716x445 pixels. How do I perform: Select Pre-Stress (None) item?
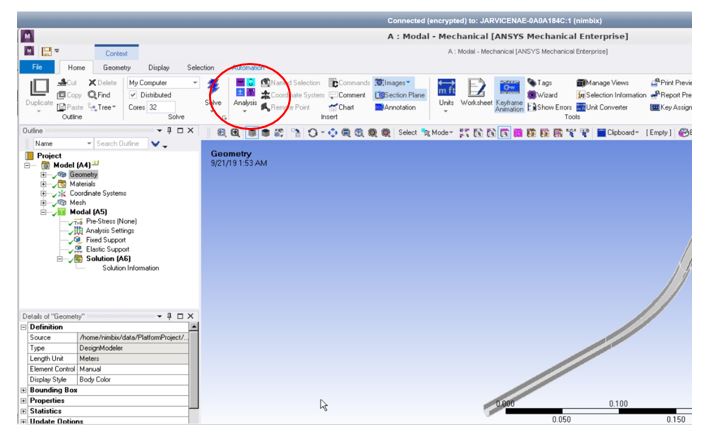coord(111,221)
